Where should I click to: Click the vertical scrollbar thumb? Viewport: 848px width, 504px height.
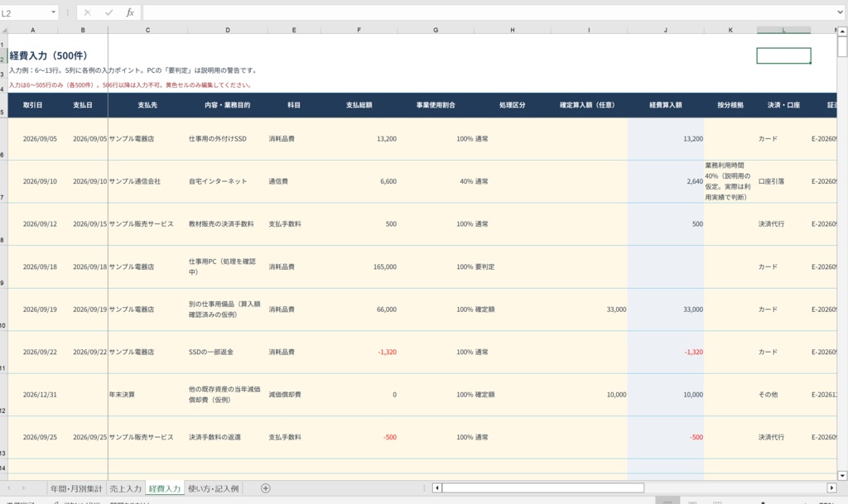pos(842,47)
